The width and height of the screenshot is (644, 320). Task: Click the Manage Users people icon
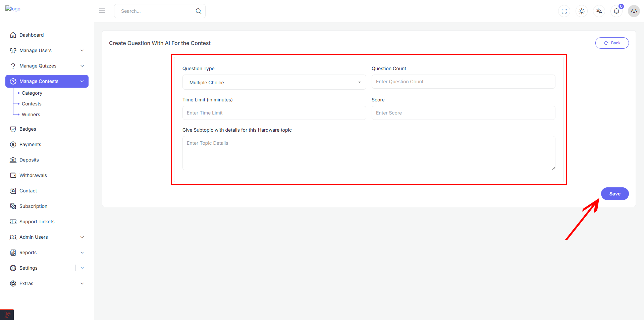click(13, 50)
